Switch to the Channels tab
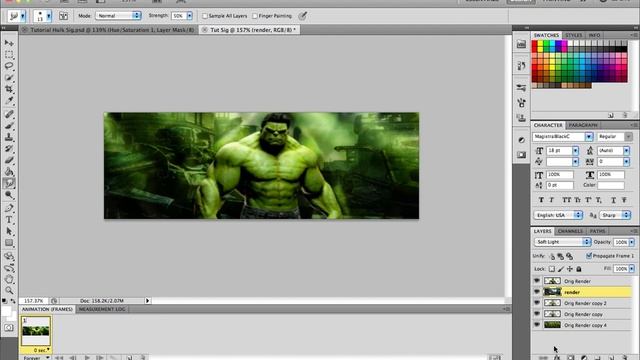 (570, 231)
